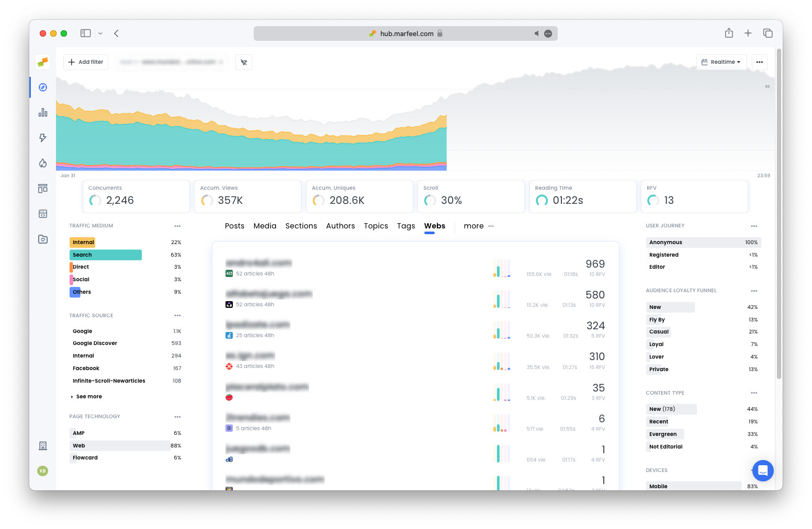The image size is (812, 529).
Task: Toggle the Internal traffic medium filter
Action: (x=83, y=243)
